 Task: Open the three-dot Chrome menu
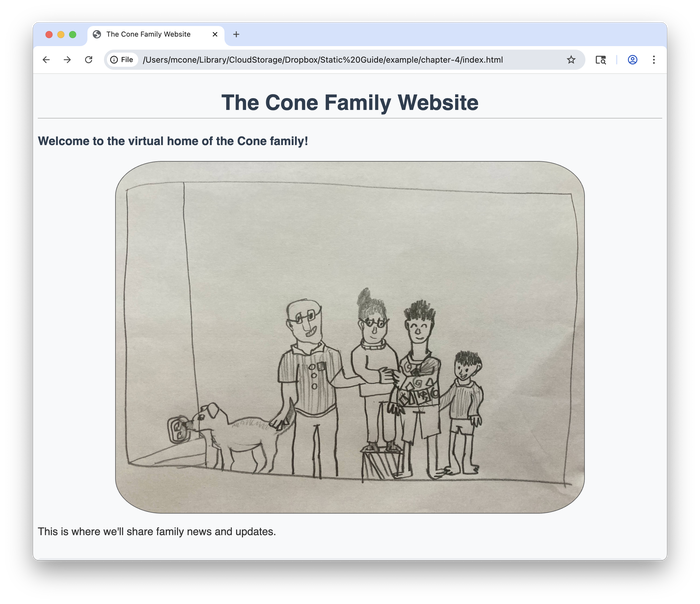pyautogui.click(x=654, y=60)
